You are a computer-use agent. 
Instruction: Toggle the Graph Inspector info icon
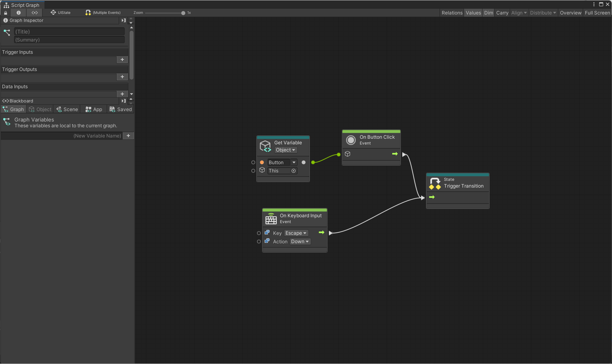(19, 13)
